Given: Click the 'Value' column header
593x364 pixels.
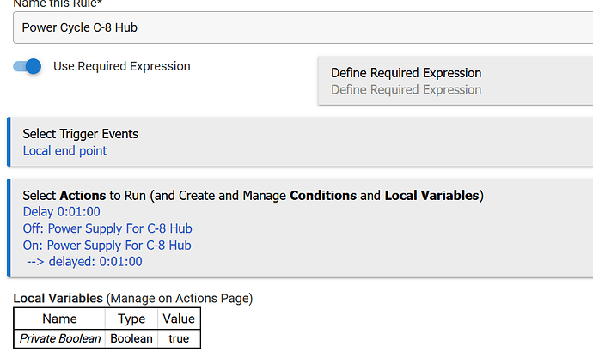Looking at the screenshot, I should click(179, 318).
